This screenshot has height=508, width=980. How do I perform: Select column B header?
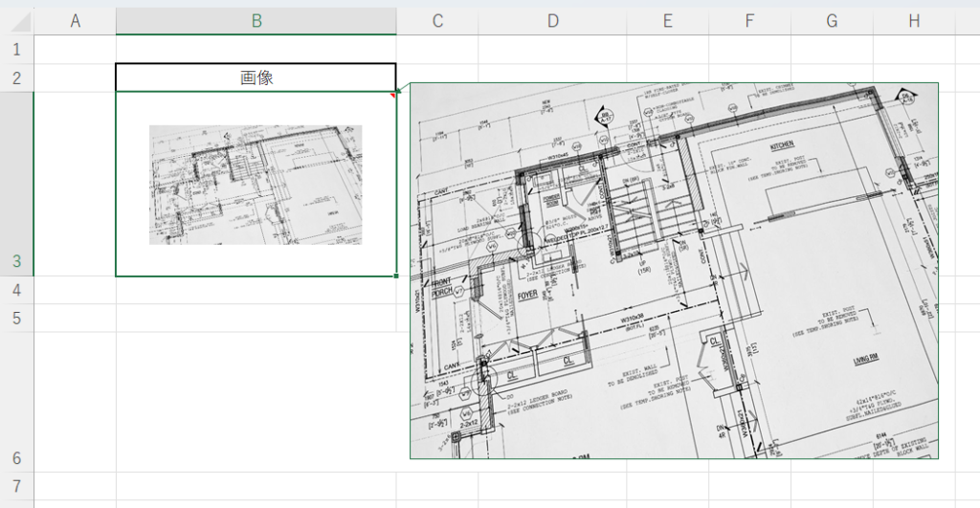(x=256, y=21)
